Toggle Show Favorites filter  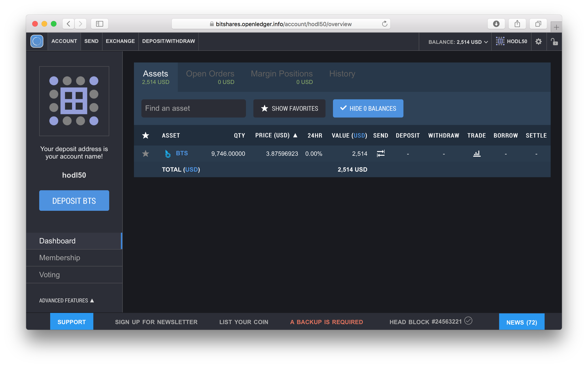[289, 108]
